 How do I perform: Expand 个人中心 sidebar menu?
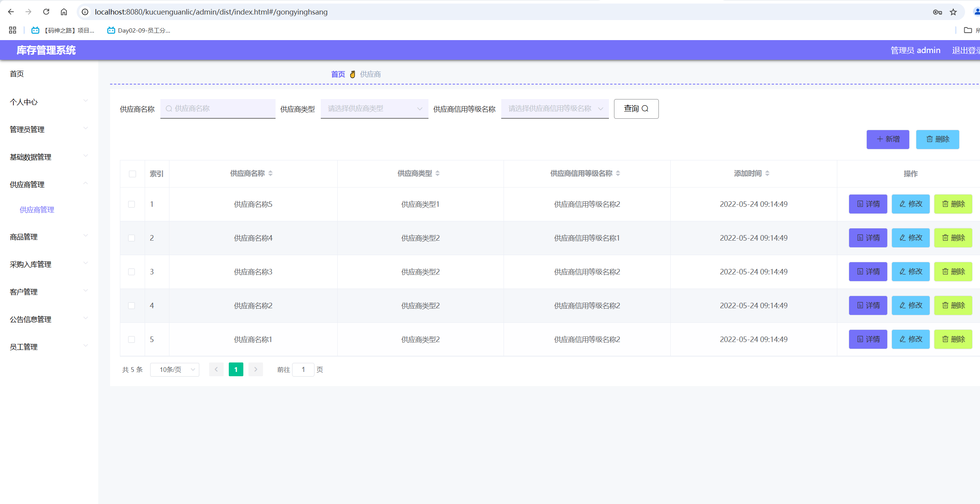(x=49, y=102)
